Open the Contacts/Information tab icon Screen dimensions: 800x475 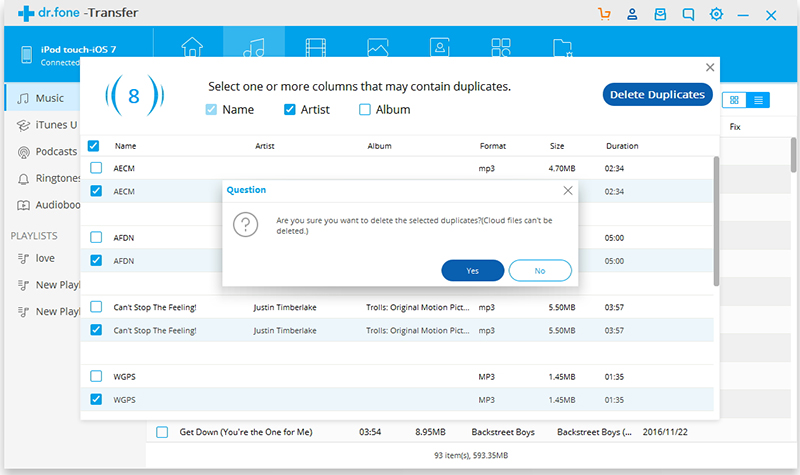click(440, 47)
